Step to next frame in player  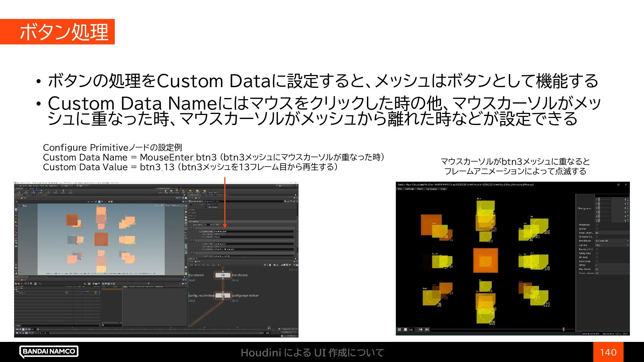point(427,329)
